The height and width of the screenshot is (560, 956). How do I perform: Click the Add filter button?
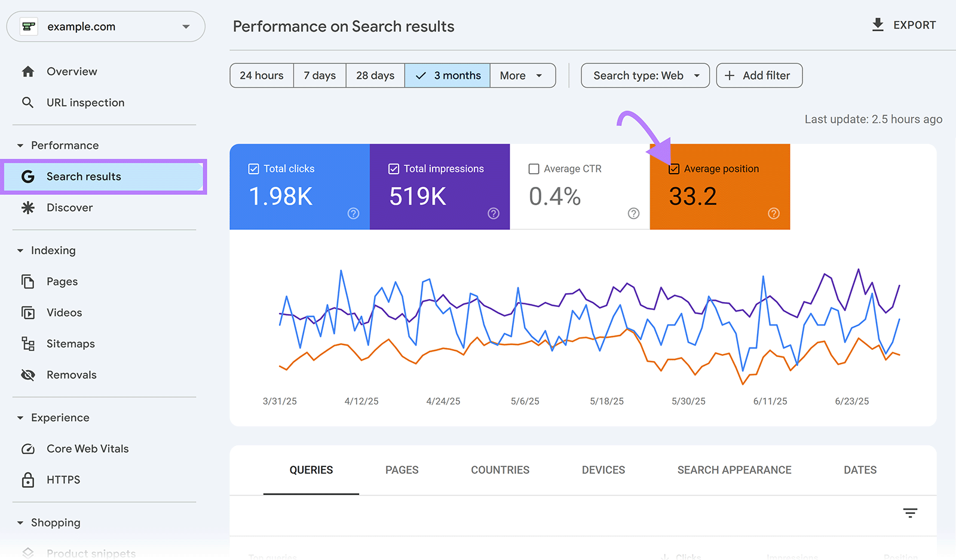[x=759, y=75]
